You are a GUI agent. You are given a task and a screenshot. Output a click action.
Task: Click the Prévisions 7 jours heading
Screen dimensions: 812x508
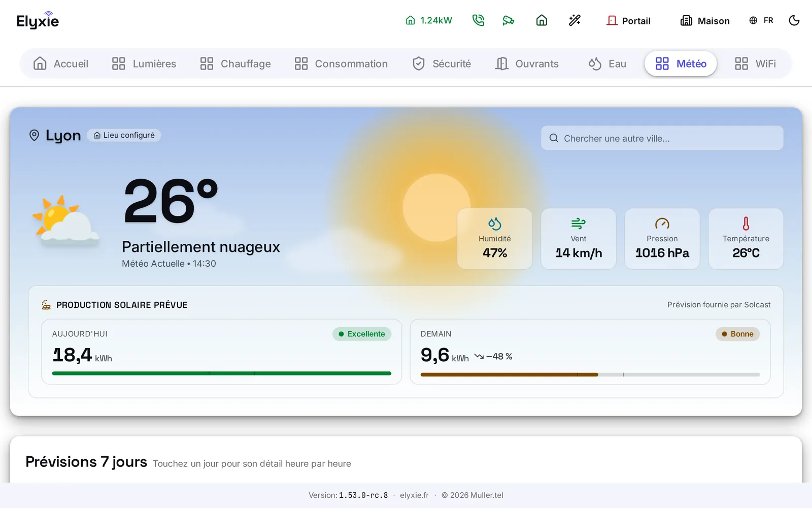pos(86,462)
